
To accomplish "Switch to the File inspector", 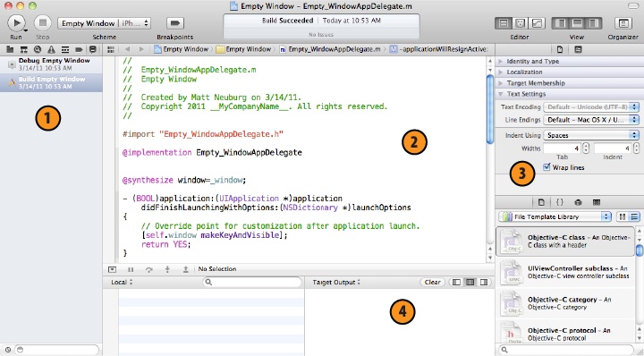I will (559, 50).
